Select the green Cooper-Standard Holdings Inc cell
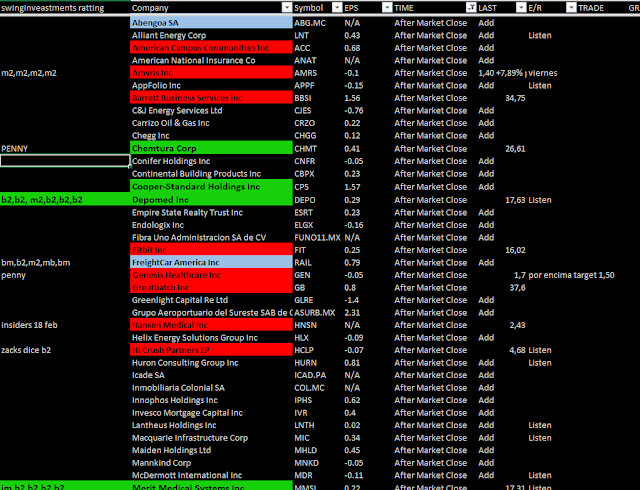Viewport: 640px width, 490px height. click(211, 187)
